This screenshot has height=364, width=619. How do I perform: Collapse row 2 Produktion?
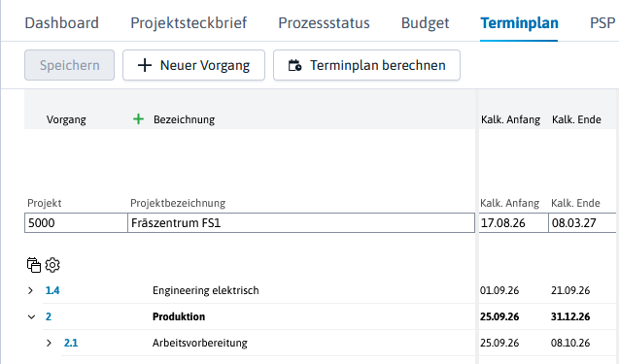click(x=31, y=316)
